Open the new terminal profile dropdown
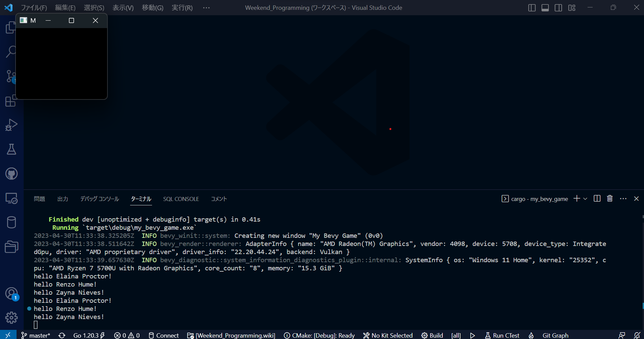 click(x=585, y=199)
